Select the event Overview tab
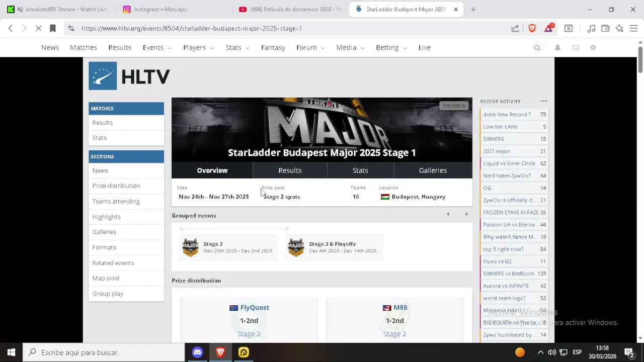Screen dimensions: 644x362 pos(212,170)
